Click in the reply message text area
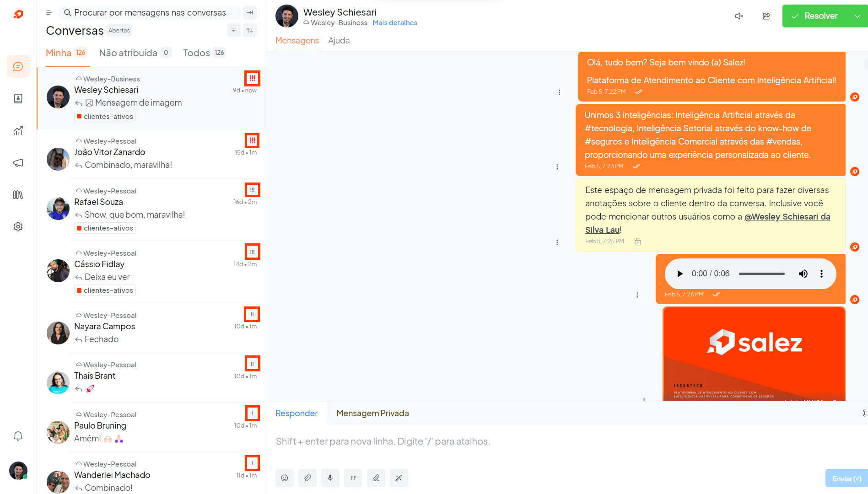 pyautogui.click(x=567, y=441)
